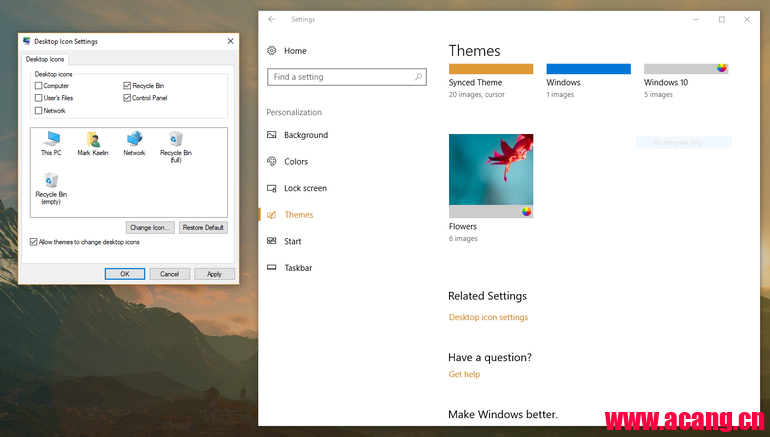770x437 pixels.
Task: Click the Synced Theme label
Action: [475, 82]
